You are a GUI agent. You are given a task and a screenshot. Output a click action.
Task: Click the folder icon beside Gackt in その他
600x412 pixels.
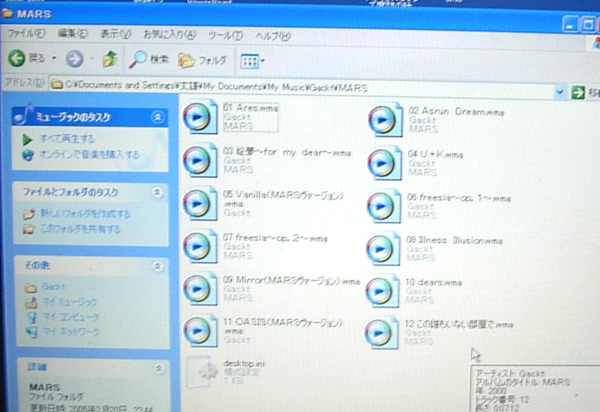click(31, 287)
